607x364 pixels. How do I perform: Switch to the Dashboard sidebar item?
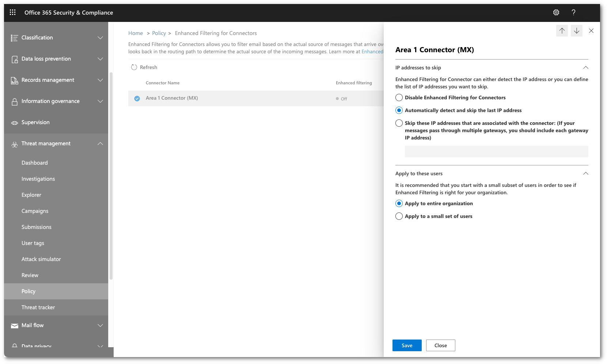coord(34,162)
